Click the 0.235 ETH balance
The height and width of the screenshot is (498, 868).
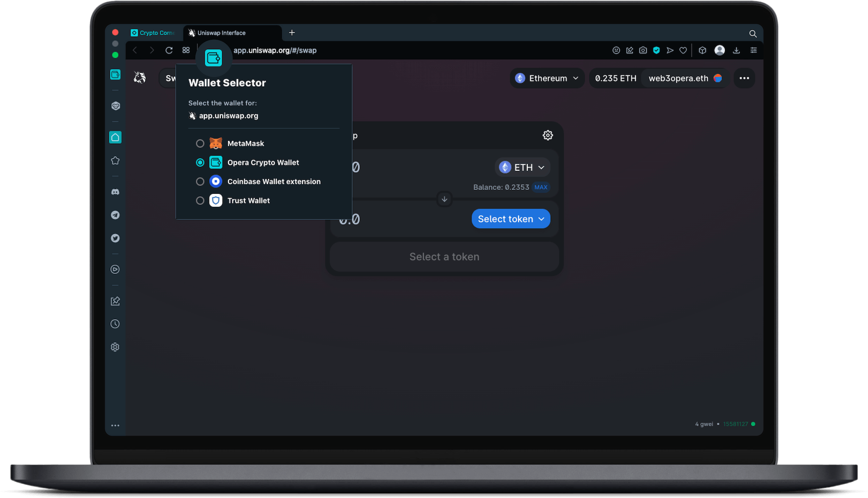(x=616, y=78)
